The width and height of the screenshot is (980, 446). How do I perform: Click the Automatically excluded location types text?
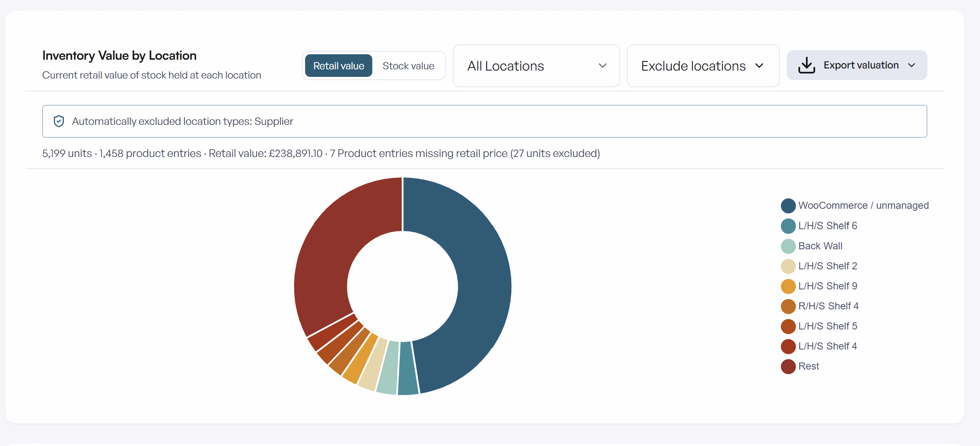coord(182,121)
